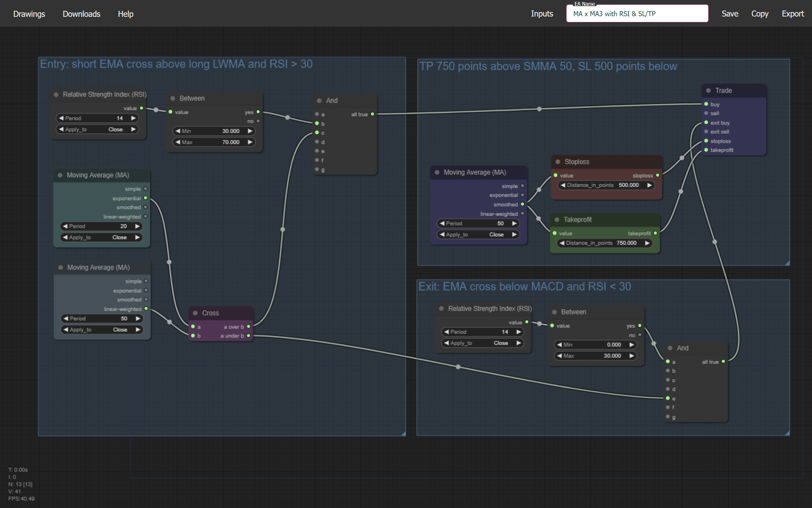Click the 'yes' output of exit Between node
The height and width of the screenshot is (508, 812).
[x=639, y=326]
